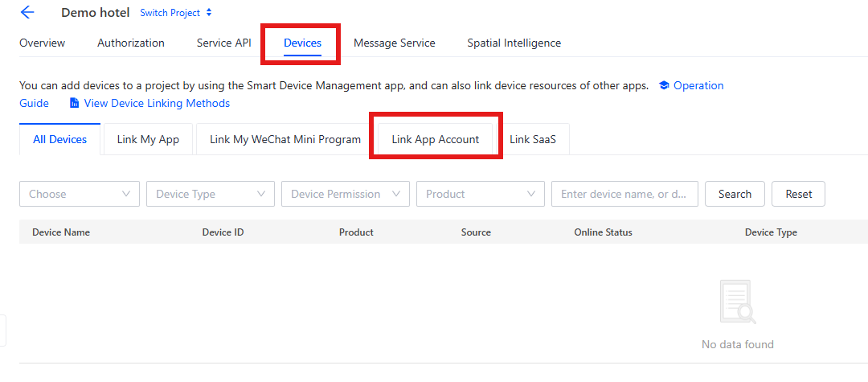The height and width of the screenshot is (382, 868).
Task: Click the Reset button
Action: [x=798, y=194]
